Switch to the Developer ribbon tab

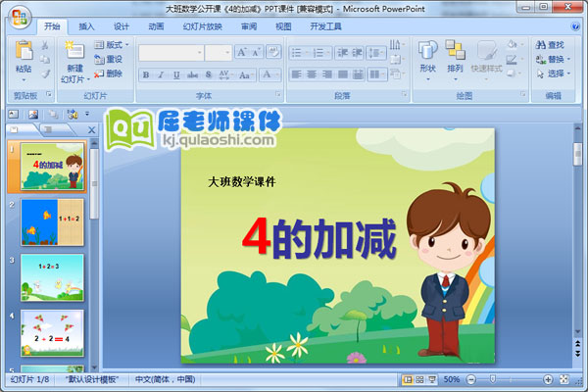(325, 26)
